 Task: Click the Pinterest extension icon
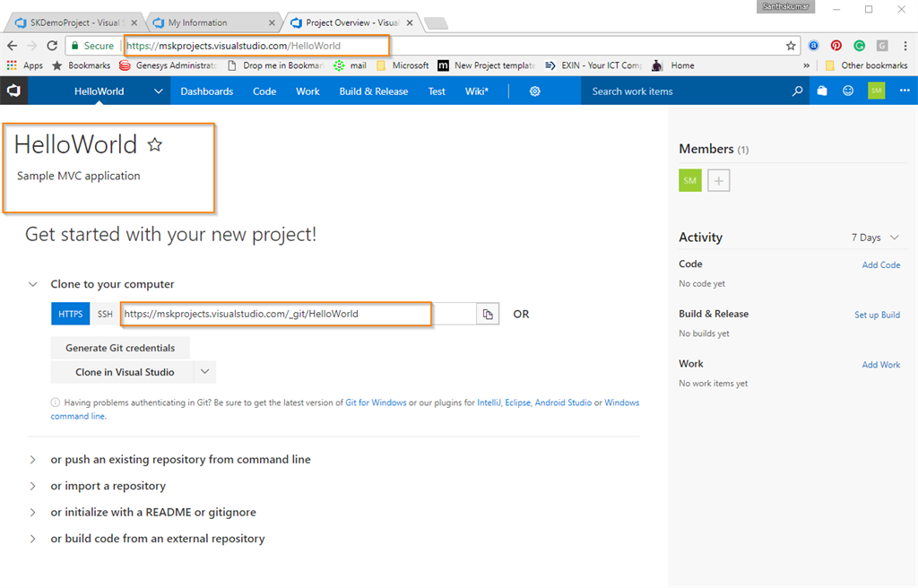[836, 46]
